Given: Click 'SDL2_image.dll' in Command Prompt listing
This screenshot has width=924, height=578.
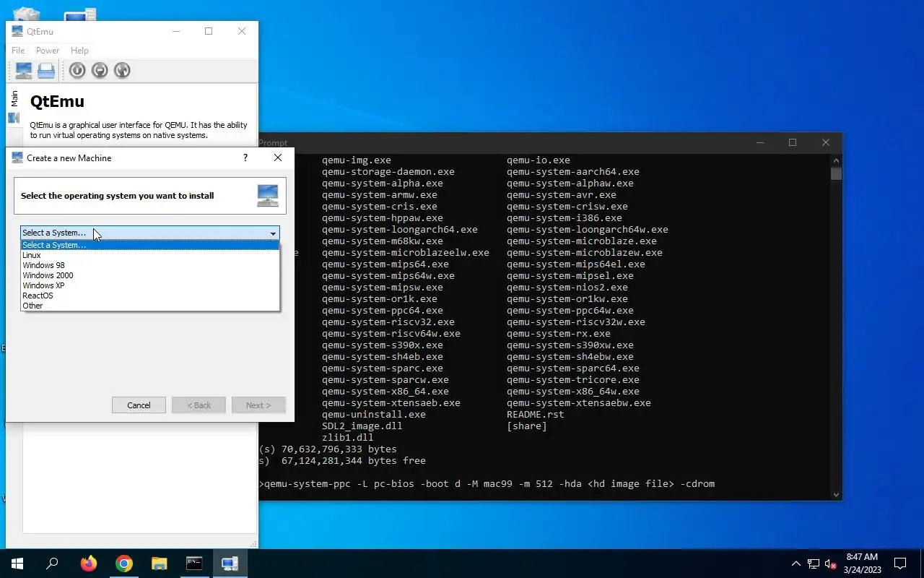Looking at the screenshot, I should coord(362,426).
